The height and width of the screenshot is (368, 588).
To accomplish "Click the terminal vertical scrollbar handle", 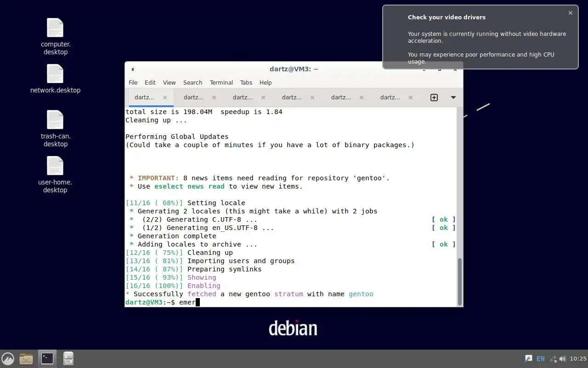I will click(x=459, y=281).
